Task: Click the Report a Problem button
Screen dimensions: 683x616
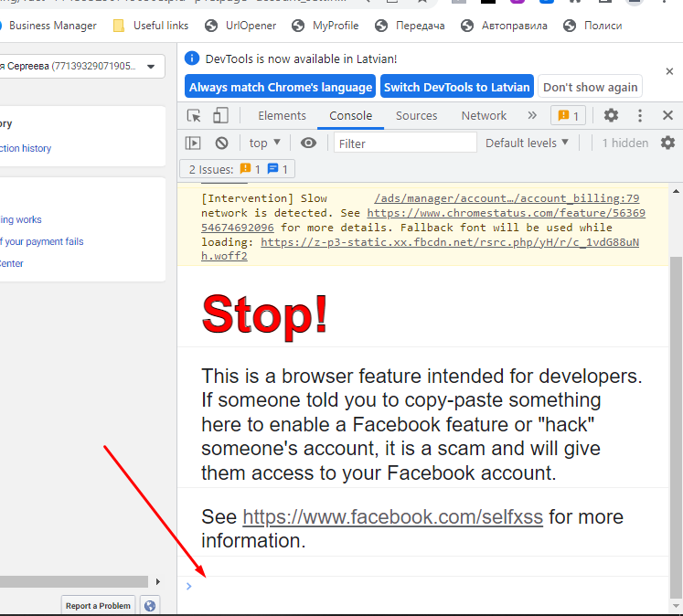Action: point(98,606)
